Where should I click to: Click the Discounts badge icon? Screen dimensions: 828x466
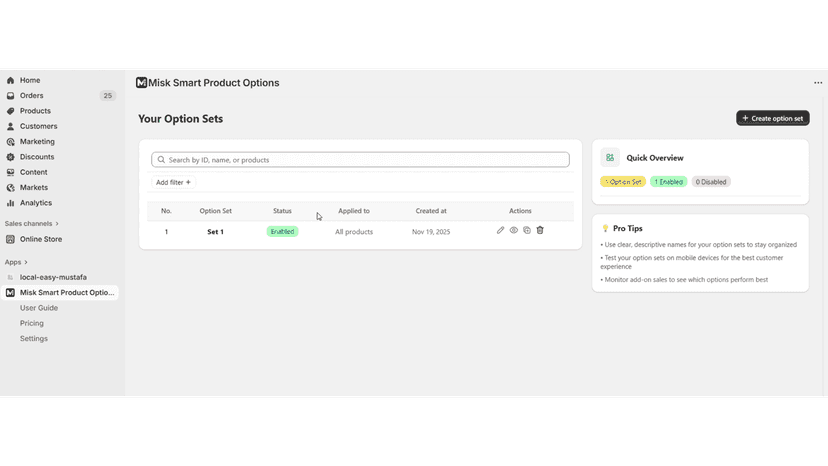click(x=11, y=157)
